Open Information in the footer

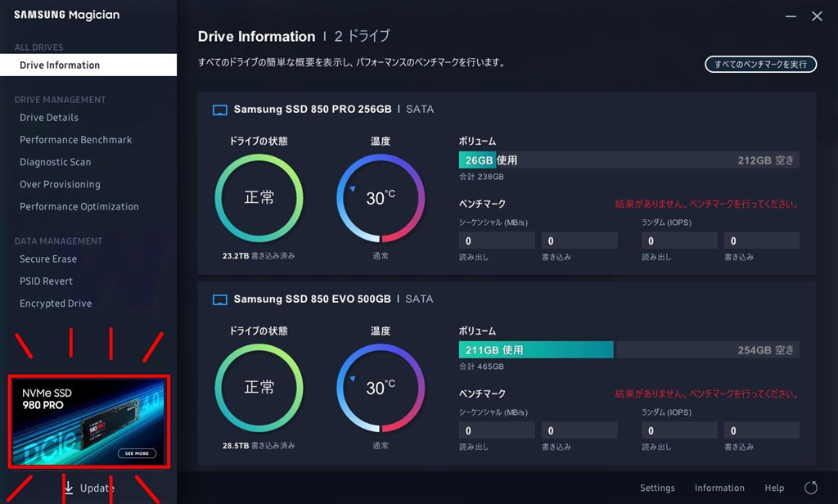point(719,488)
